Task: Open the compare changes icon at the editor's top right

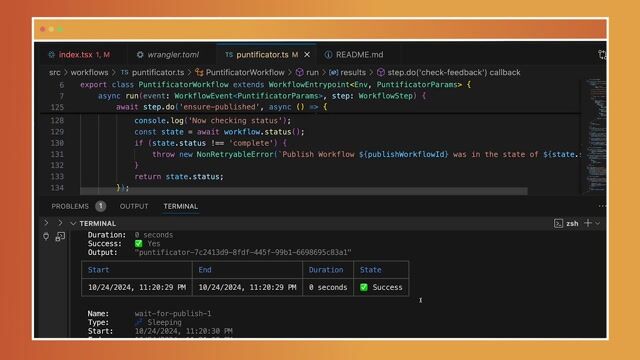Action: click(x=602, y=55)
